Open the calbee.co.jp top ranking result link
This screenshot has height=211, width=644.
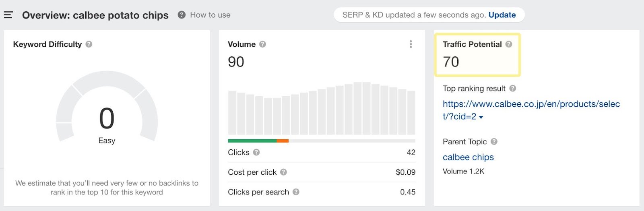click(x=531, y=104)
